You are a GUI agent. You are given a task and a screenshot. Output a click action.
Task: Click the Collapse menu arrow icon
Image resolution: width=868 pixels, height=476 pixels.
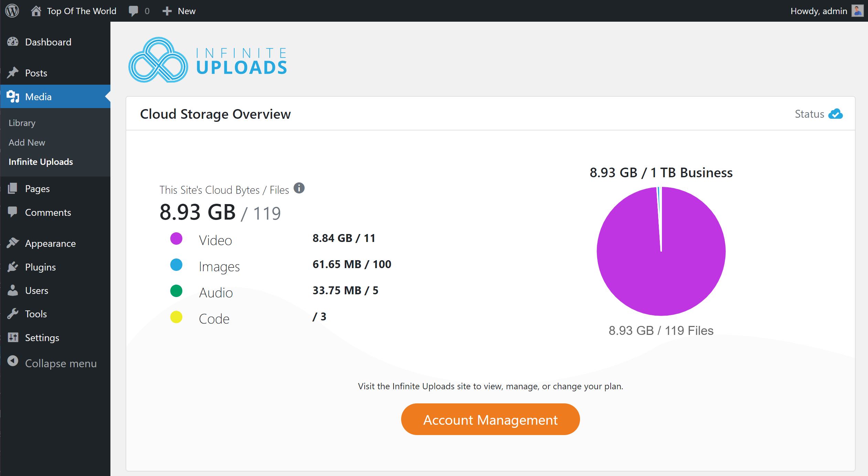coord(13,361)
